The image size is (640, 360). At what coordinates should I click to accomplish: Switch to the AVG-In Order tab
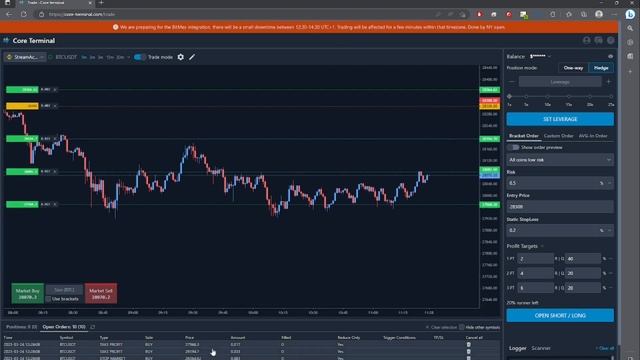coord(593,136)
